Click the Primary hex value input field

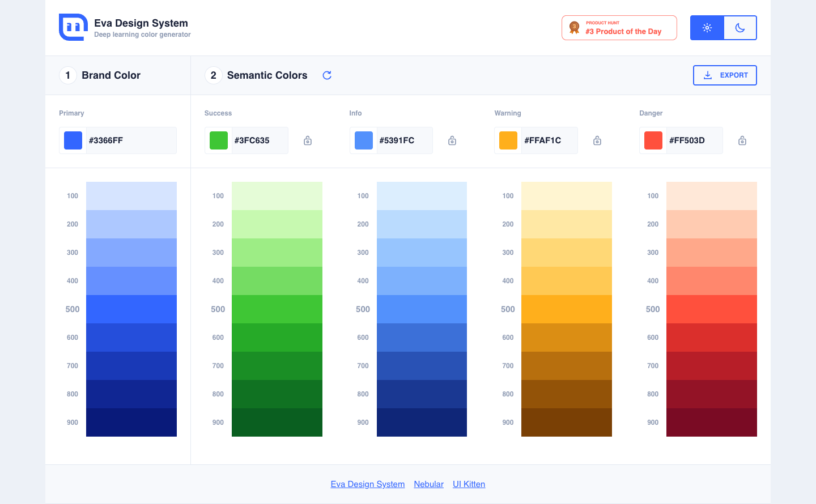pyautogui.click(x=130, y=140)
